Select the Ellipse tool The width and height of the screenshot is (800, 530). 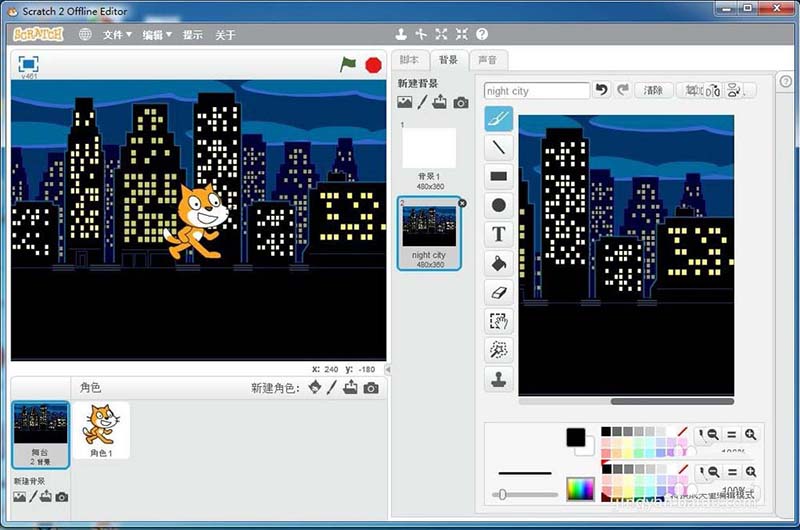498,205
